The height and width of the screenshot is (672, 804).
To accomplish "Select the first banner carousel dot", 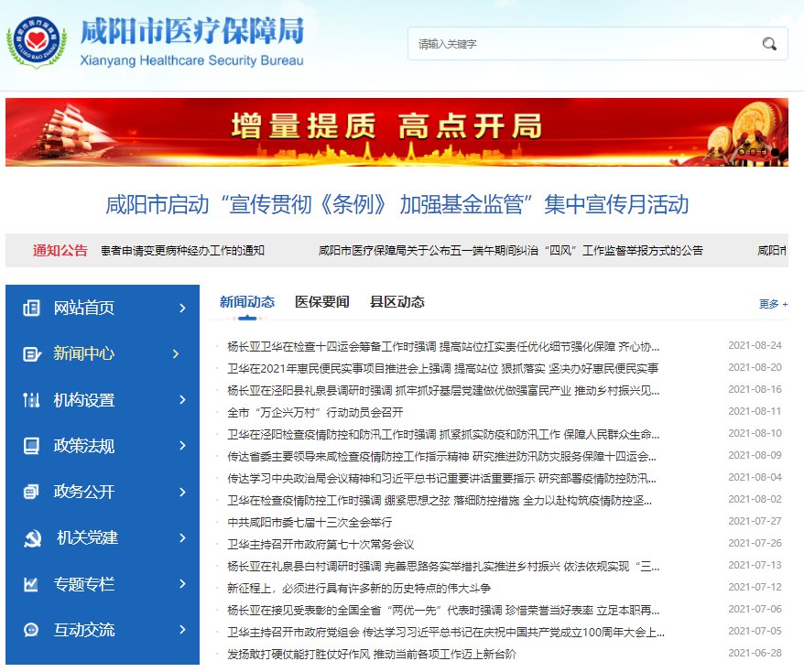I will (x=742, y=152).
